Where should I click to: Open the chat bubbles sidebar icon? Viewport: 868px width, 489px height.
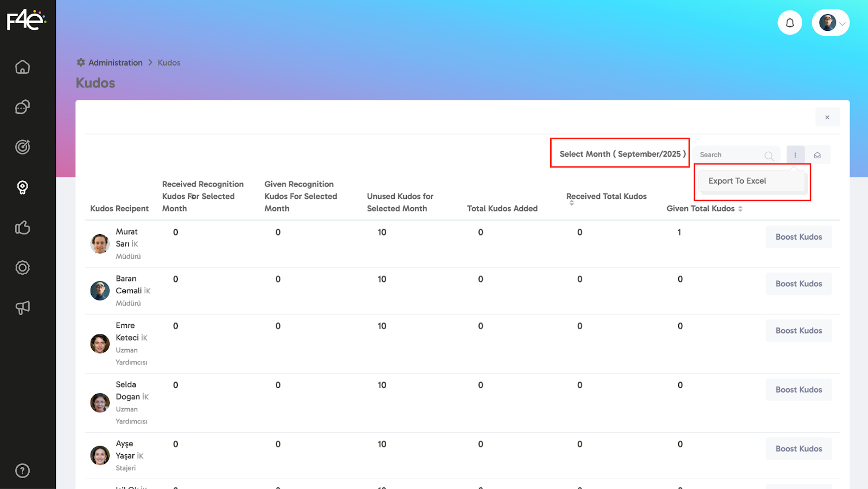pos(22,107)
